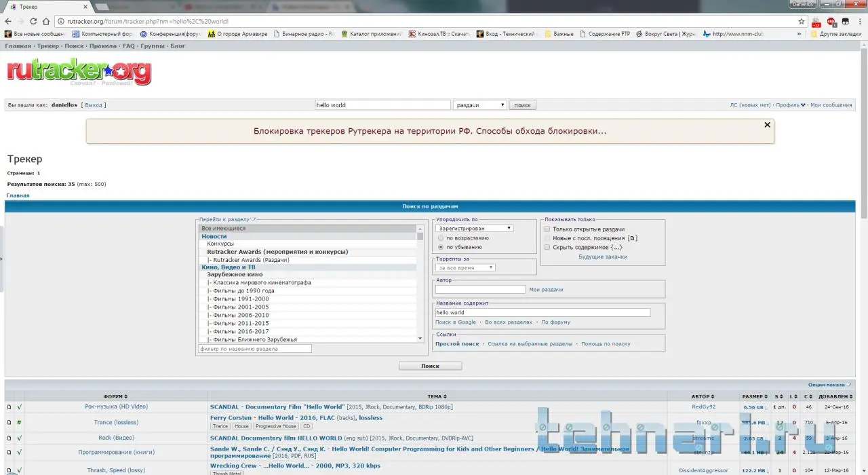
Task: Toggle 'Новые с посл. посещения' checkbox
Action: 547,238
